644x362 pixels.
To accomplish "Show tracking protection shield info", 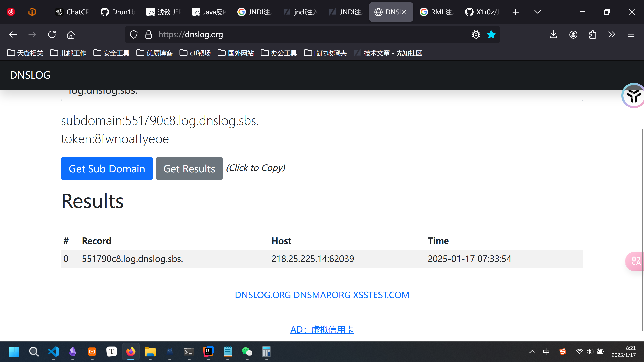I will 134,34.
